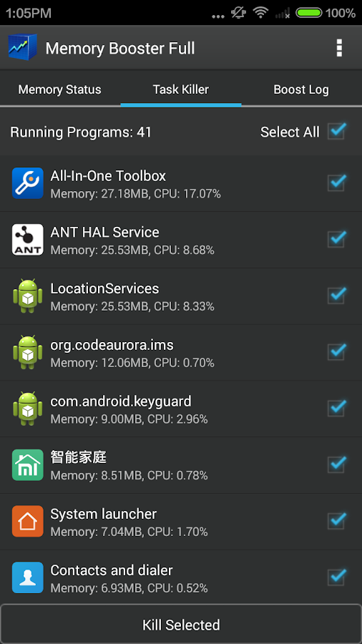Tap the ANT HAL Service icon

point(27,240)
